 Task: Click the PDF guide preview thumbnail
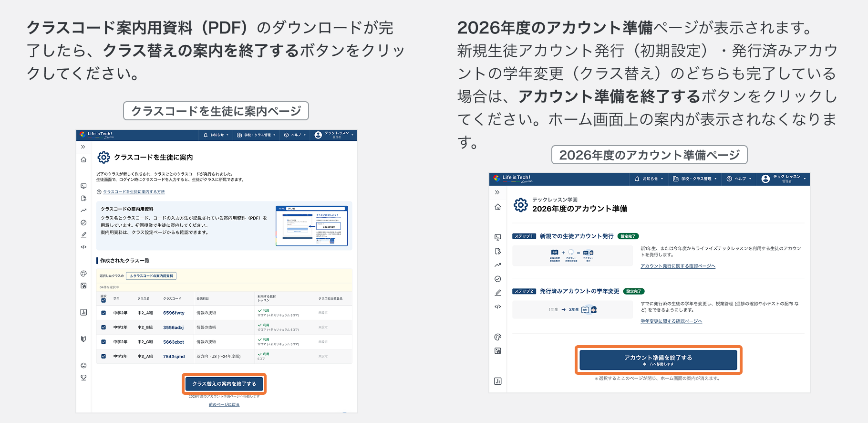point(312,226)
